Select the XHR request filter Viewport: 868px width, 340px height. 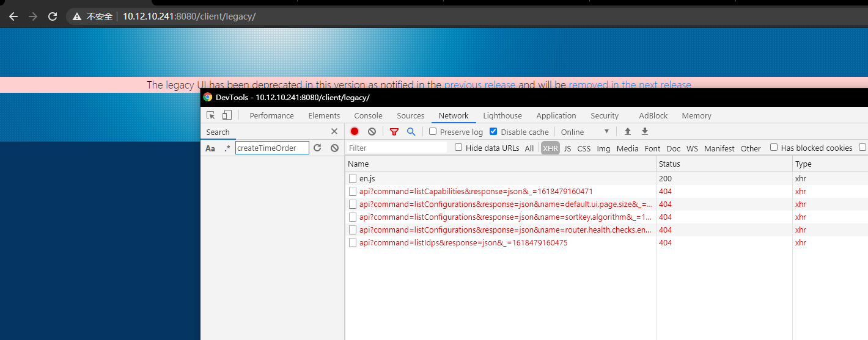pyautogui.click(x=550, y=148)
